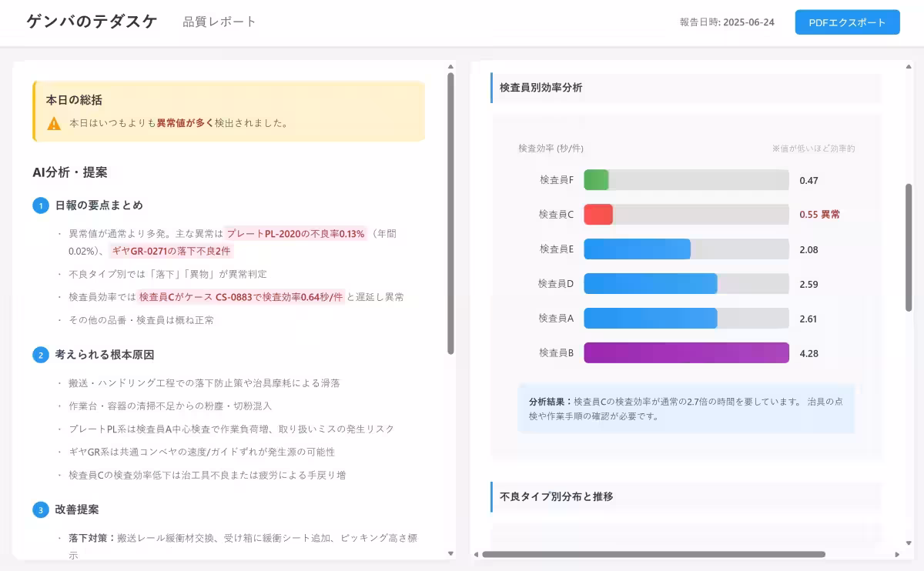Select 検査員C's red anomaly bar
The height and width of the screenshot is (571, 924).
(x=598, y=215)
